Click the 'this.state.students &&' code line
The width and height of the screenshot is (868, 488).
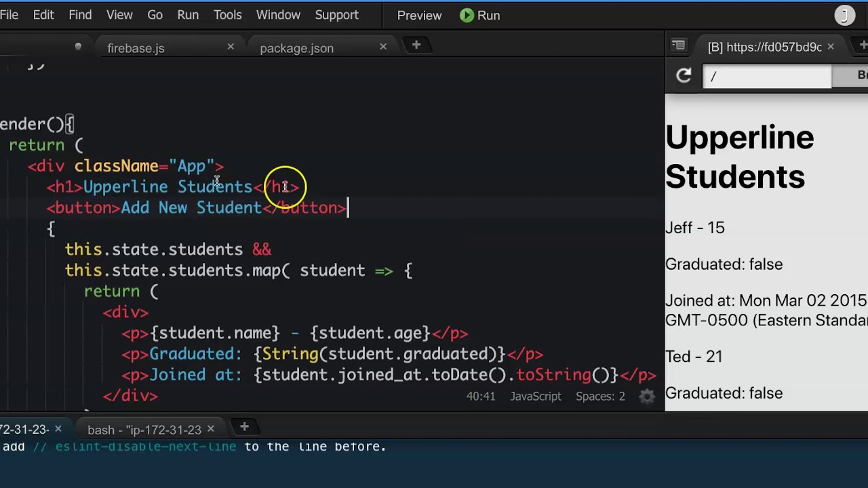168,249
